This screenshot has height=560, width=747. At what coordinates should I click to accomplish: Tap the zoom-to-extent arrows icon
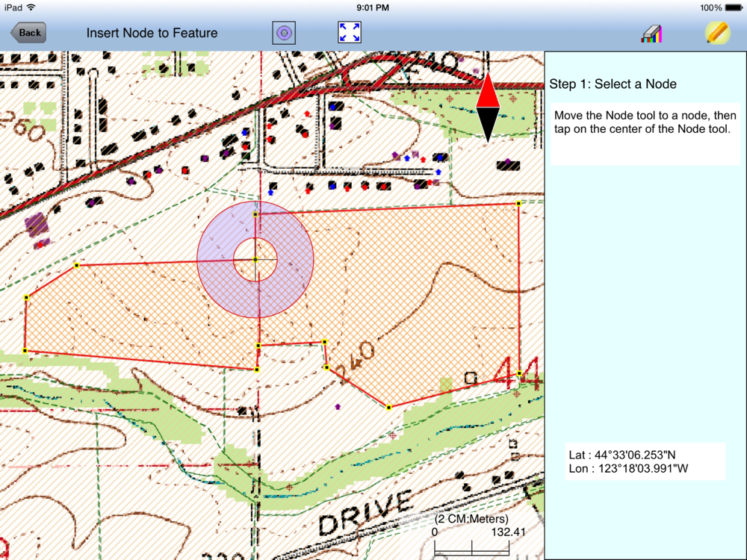tap(349, 32)
